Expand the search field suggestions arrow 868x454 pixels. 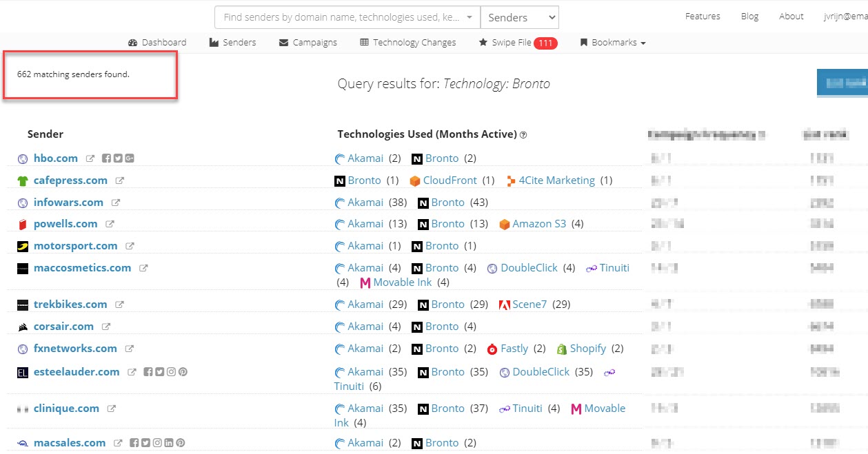[470, 18]
